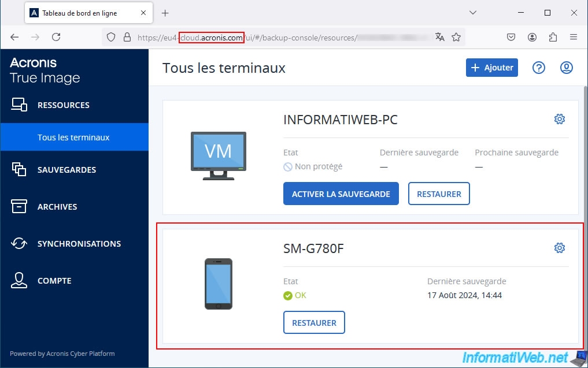Open SM-G780F settings gear
Viewport: 588px width, 368px height.
pyautogui.click(x=560, y=248)
